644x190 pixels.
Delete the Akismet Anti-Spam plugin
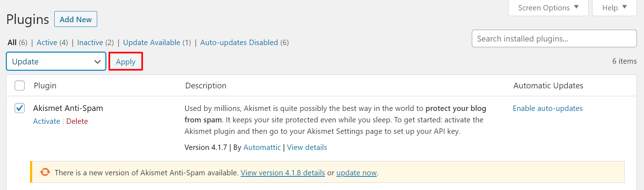click(x=77, y=121)
